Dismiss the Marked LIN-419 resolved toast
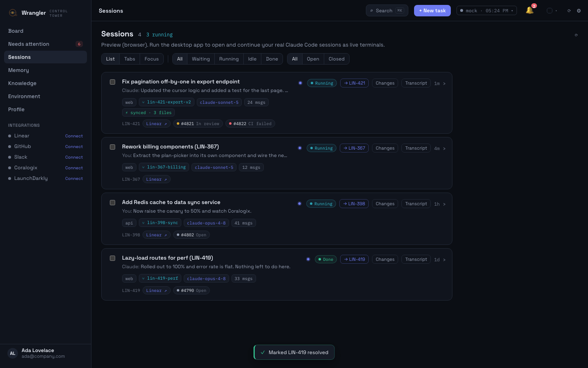 [294, 352]
